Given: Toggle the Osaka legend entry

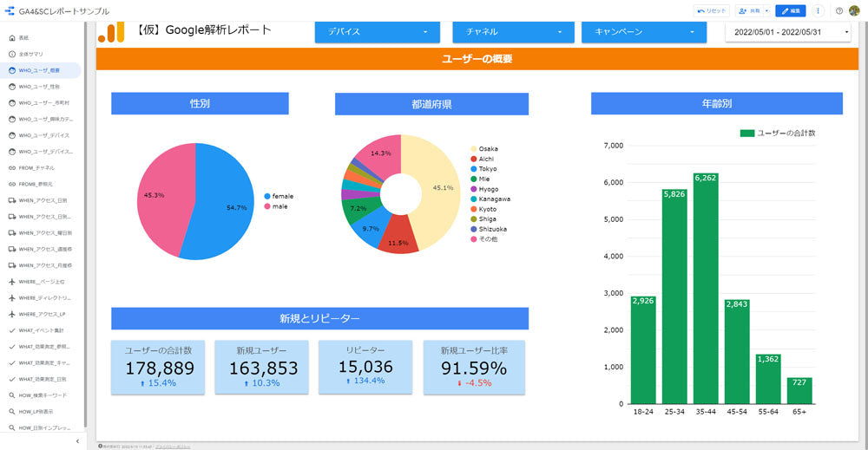Looking at the screenshot, I should click(488, 149).
